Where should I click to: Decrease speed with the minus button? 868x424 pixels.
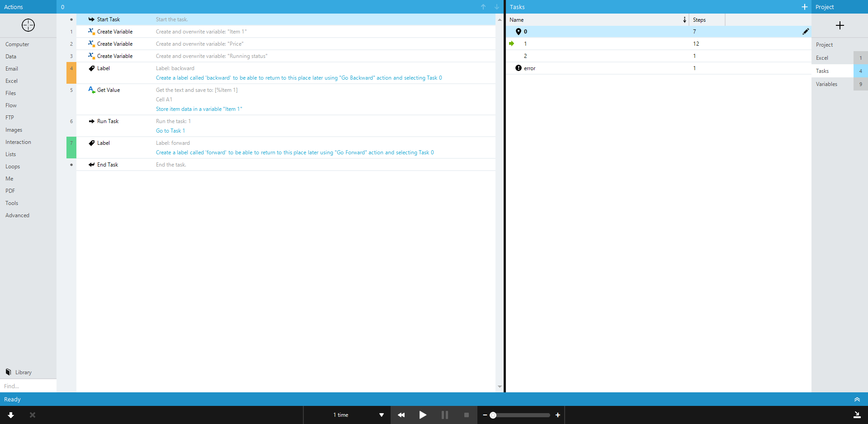click(x=485, y=415)
